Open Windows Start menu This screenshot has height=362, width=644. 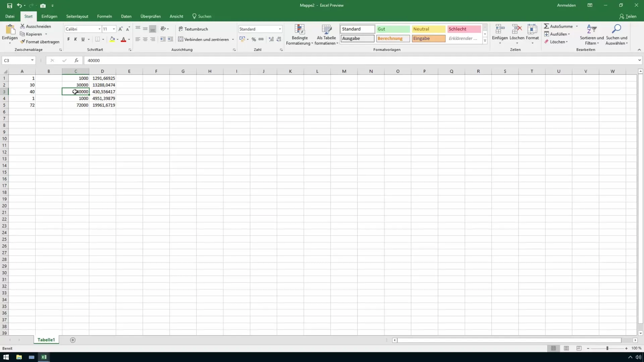click(6, 357)
